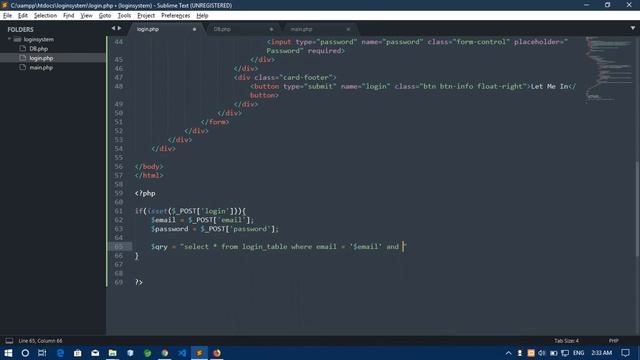Open PHP syntax selector in status bar
Image resolution: width=640 pixels, height=360 pixels.
[613, 341]
